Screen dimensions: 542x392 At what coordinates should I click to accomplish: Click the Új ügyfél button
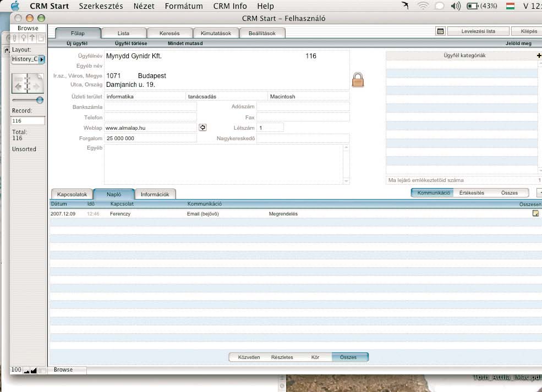76,43
